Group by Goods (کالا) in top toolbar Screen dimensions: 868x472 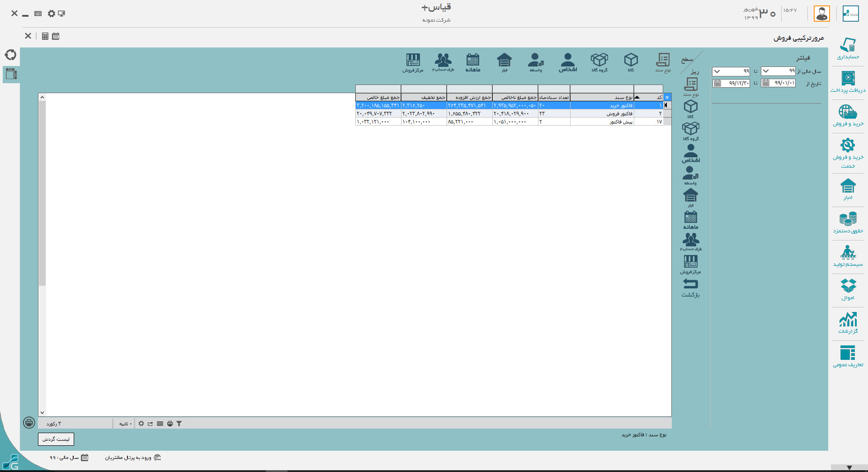(x=631, y=62)
